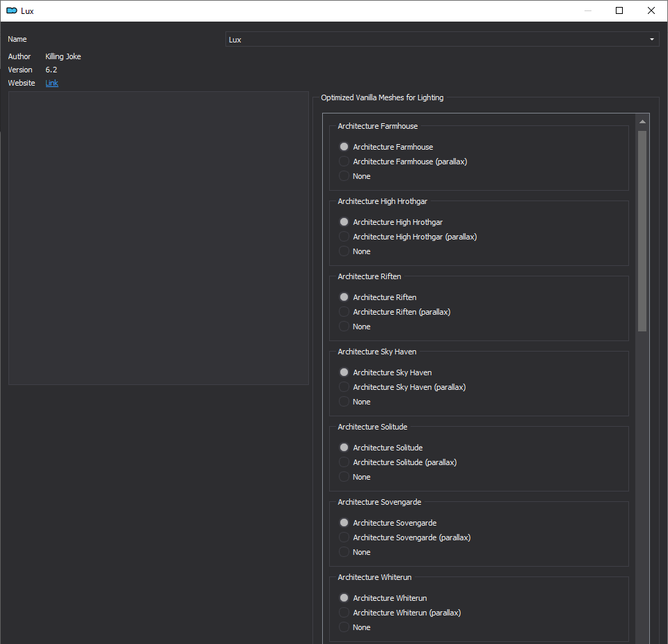Maximize the Lux window
The image size is (668, 644).
pyautogui.click(x=619, y=10)
